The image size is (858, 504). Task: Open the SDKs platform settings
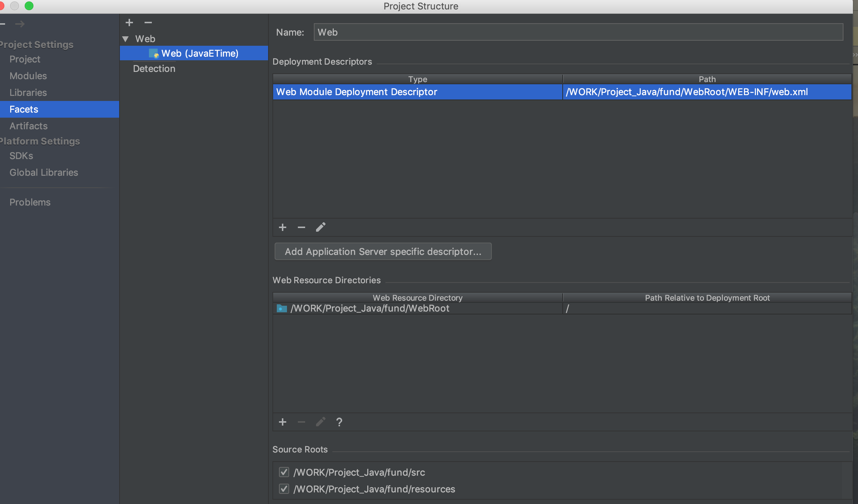tap(21, 156)
